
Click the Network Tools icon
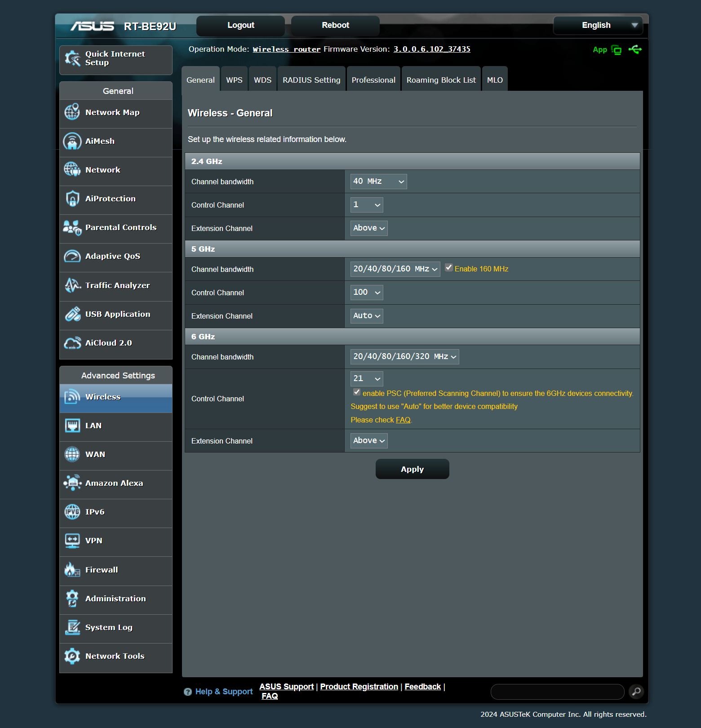tap(72, 656)
